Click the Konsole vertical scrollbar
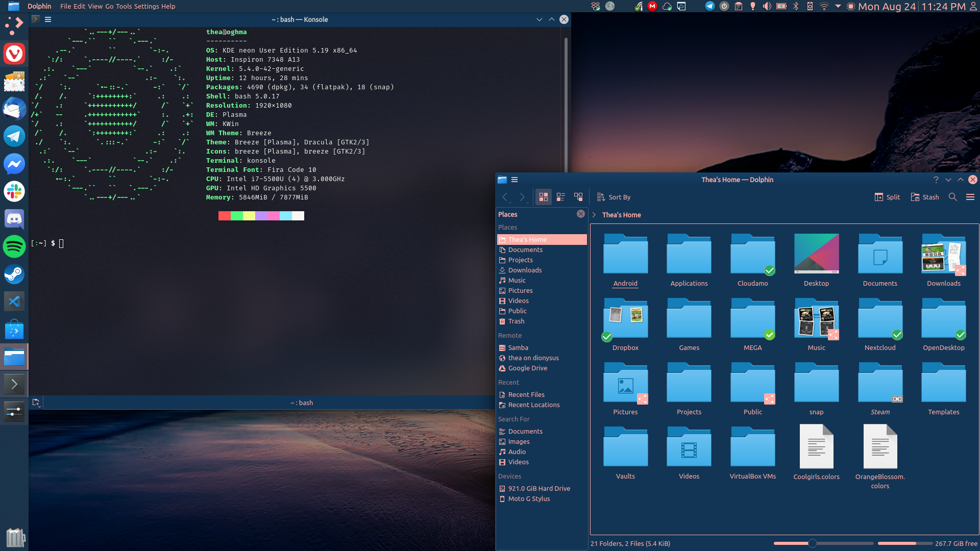This screenshot has height=551, width=980. (566, 105)
